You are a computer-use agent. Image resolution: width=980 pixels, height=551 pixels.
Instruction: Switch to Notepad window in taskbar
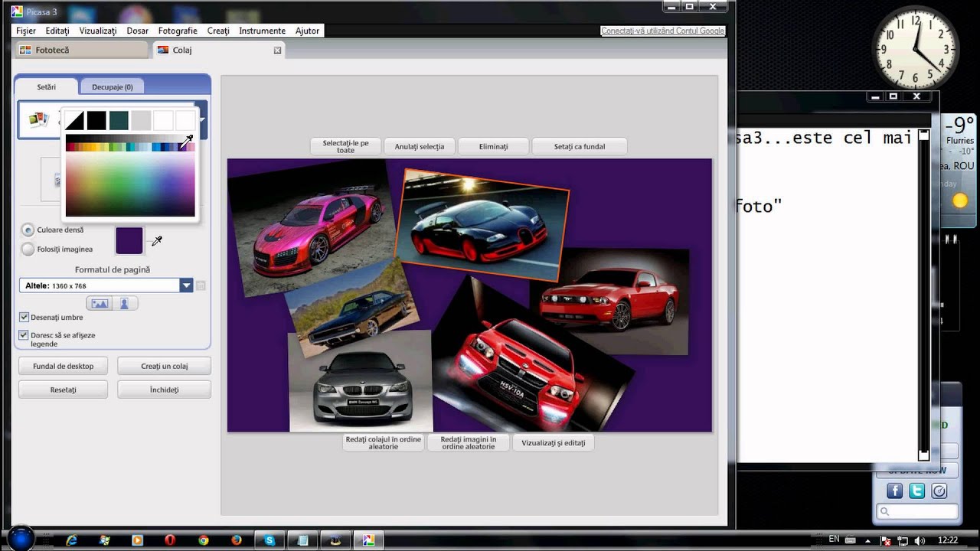pos(303,540)
